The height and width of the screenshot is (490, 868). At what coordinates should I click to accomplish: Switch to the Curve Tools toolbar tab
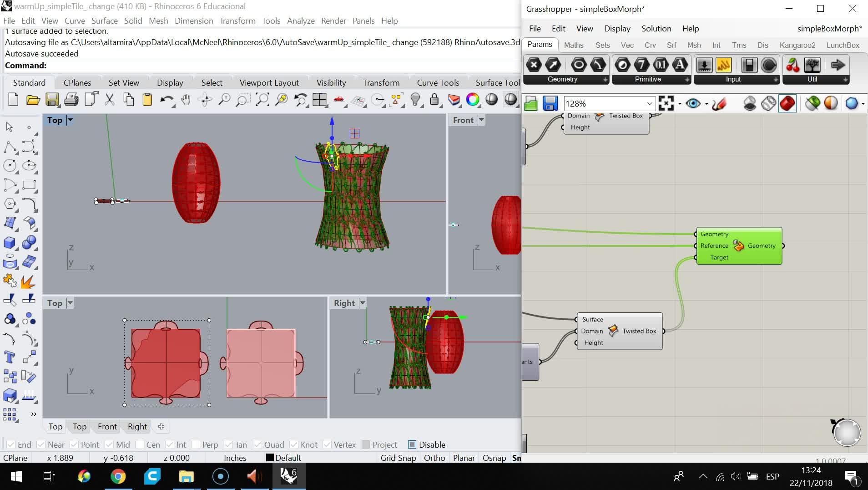pos(438,82)
